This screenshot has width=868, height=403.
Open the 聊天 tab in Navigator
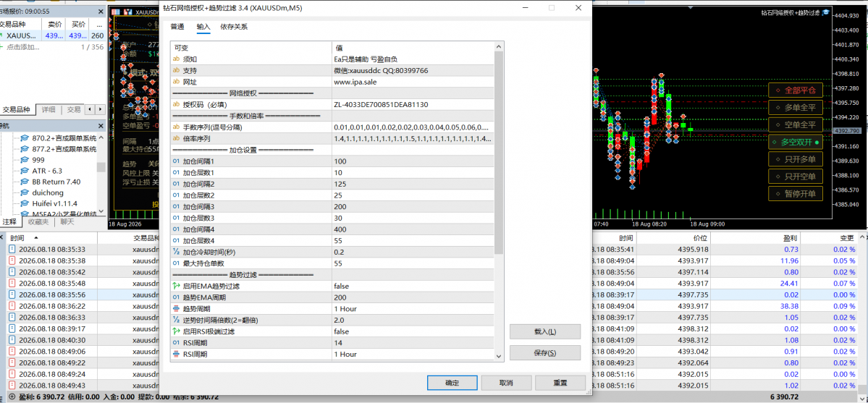click(x=68, y=222)
